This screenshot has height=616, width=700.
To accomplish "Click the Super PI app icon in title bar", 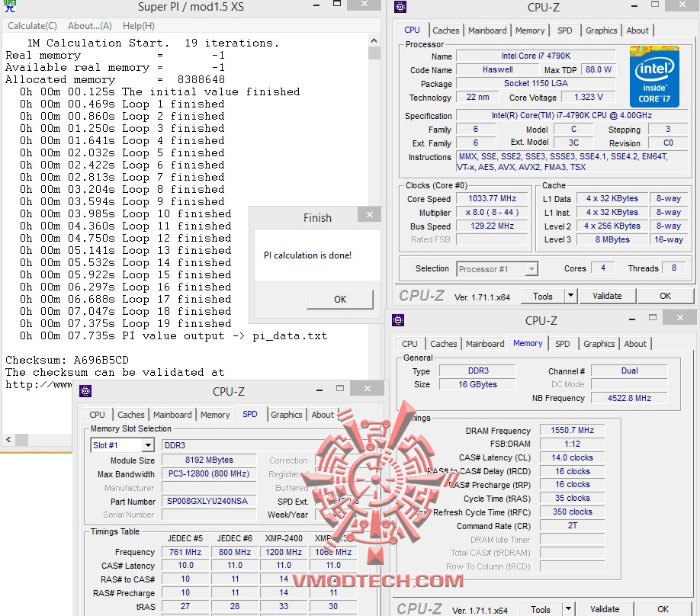I will [x=9, y=6].
